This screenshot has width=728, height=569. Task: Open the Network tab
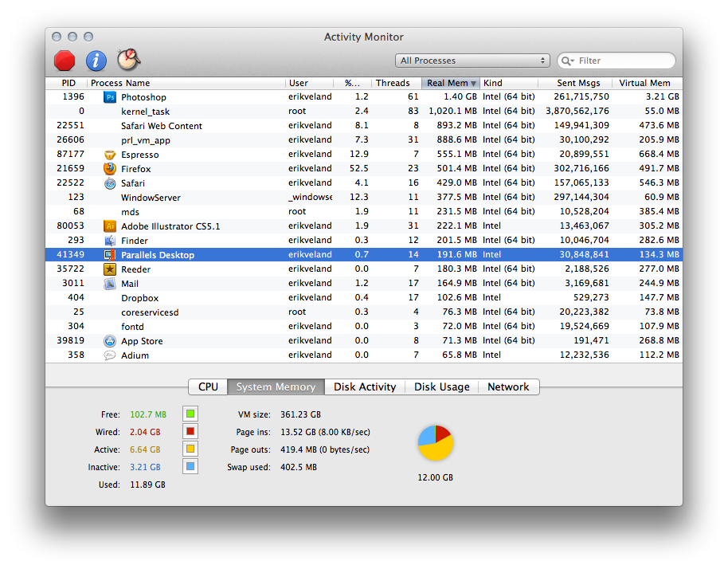[x=508, y=387]
